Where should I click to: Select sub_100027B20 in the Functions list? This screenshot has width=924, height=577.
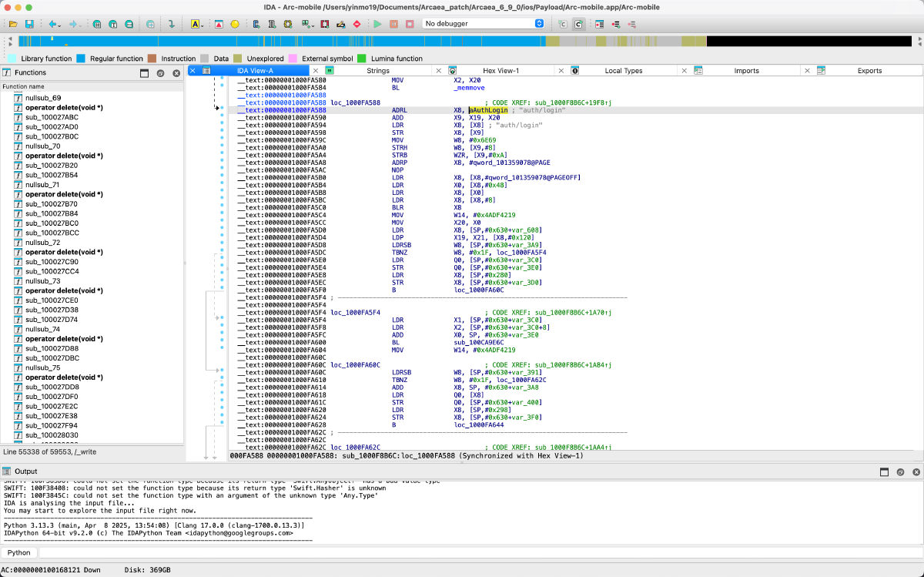click(51, 166)
